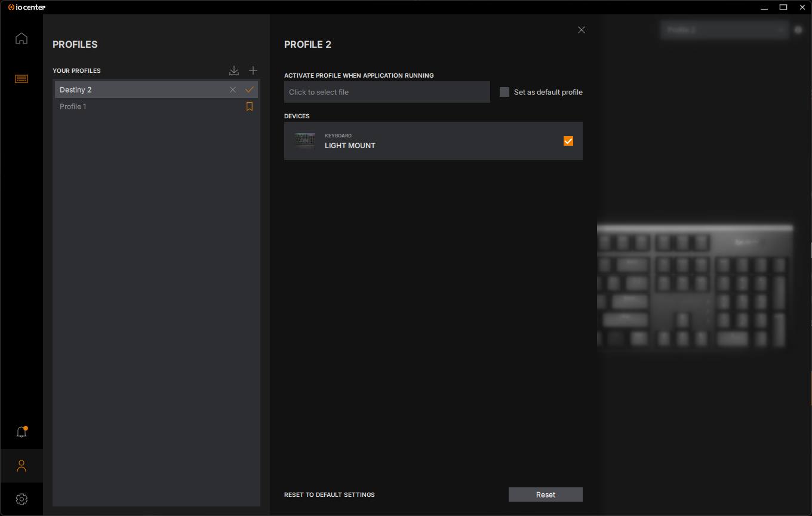Click the import profile icon

[x=234, y=71]
